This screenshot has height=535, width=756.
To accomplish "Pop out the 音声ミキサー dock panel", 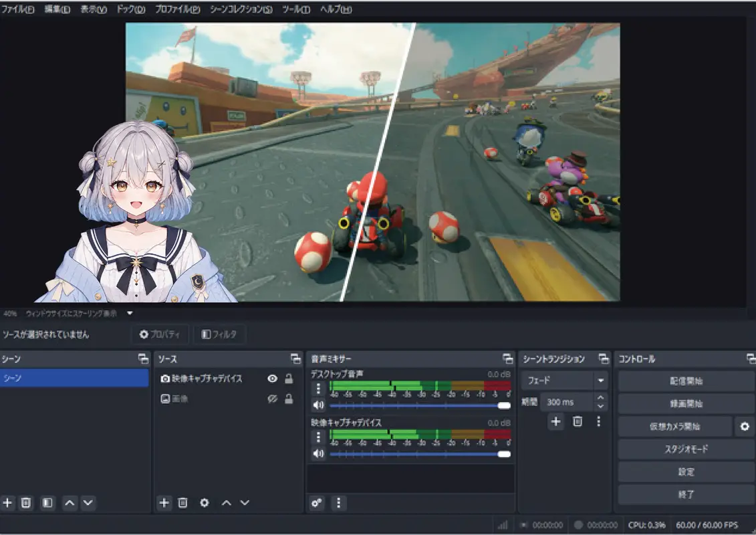I will (507, 358).
